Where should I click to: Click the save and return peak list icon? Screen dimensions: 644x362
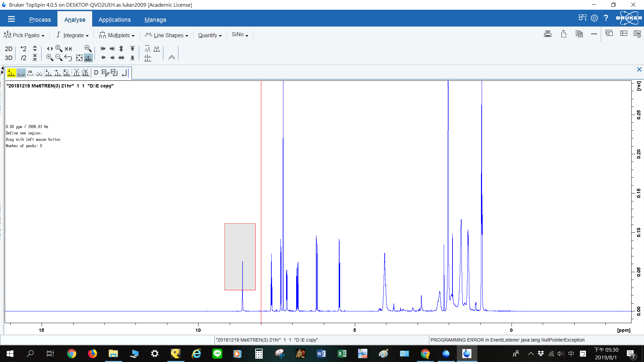pos(114,72)
